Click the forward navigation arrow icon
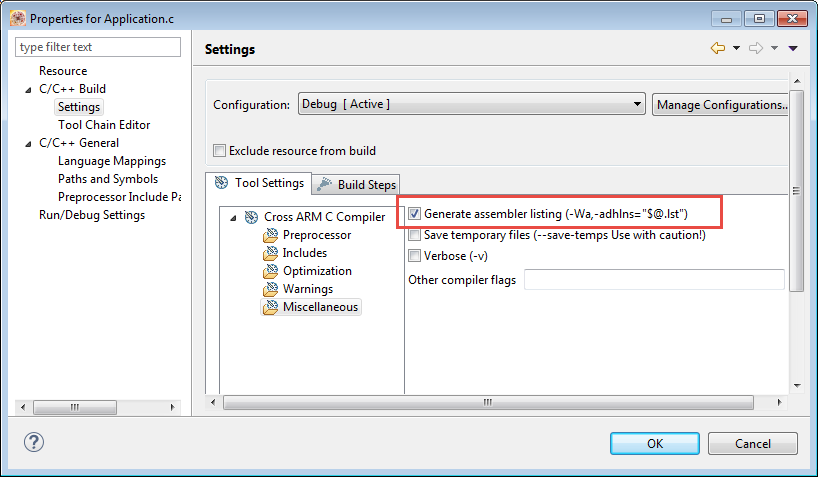 point(755,48)
